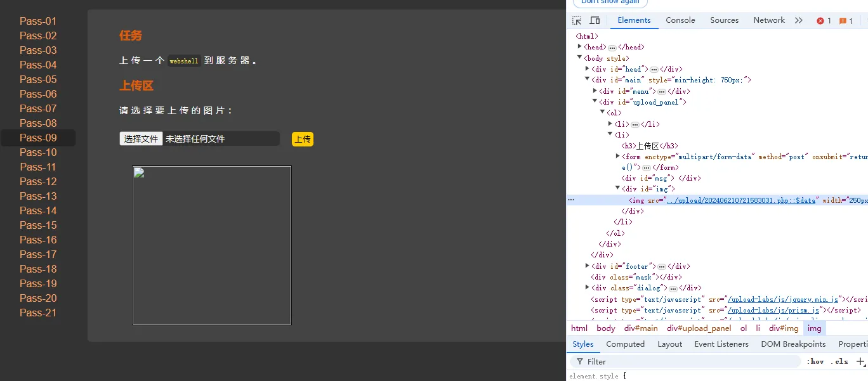Viewport: 868px width, 381px height.
Task: Click the three-dots beside selected img node
Action: [x=571, y=200]
